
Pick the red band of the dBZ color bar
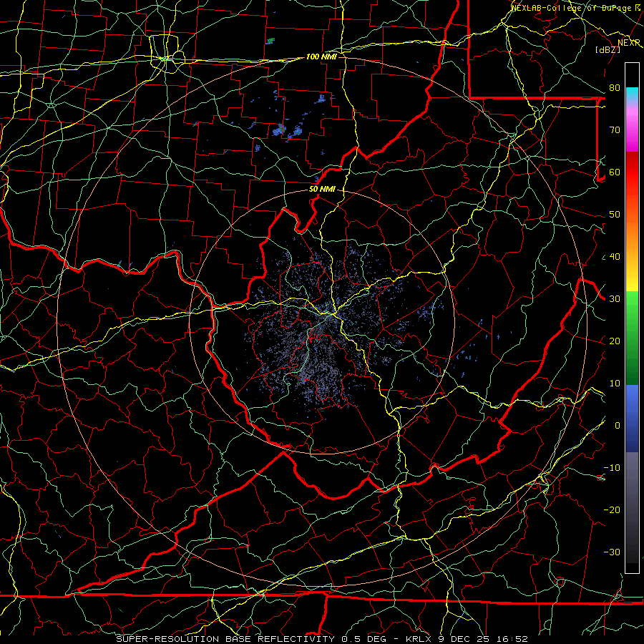coord(632,182)
